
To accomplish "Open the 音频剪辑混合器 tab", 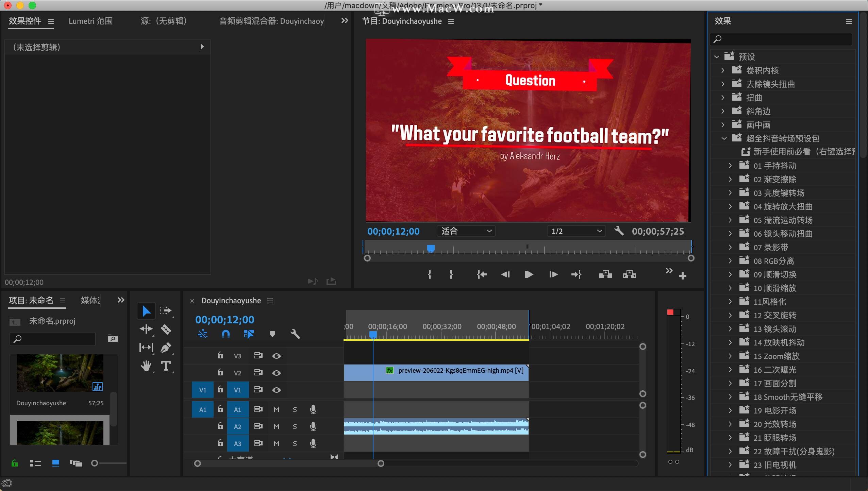I will click(271, 21).
